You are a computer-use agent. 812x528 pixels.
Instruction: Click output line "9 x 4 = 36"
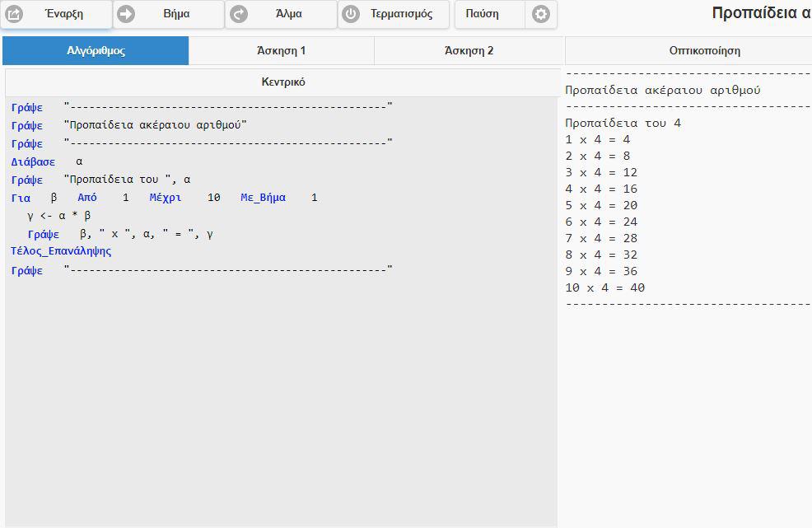pos(601,272)
